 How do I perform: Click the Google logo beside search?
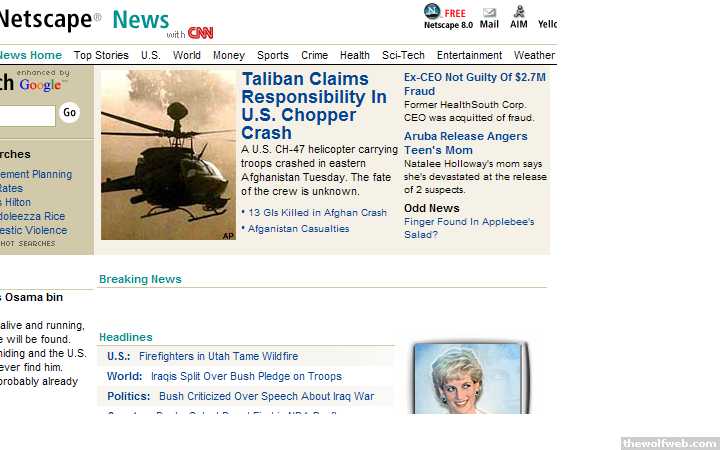[x=40, y=84]
